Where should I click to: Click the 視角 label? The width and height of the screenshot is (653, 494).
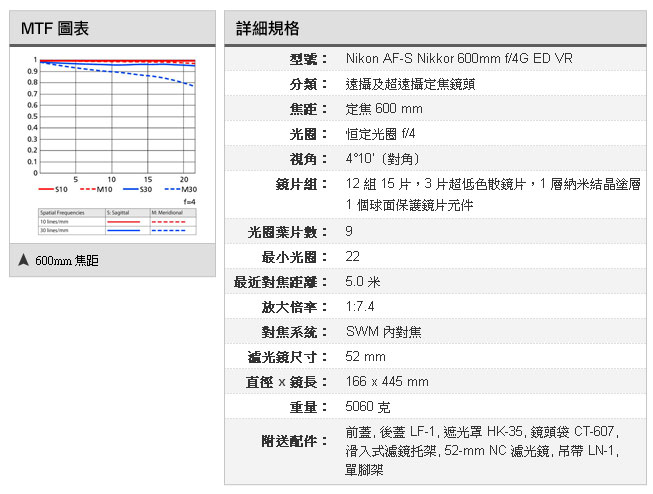[x=308, y=159]
